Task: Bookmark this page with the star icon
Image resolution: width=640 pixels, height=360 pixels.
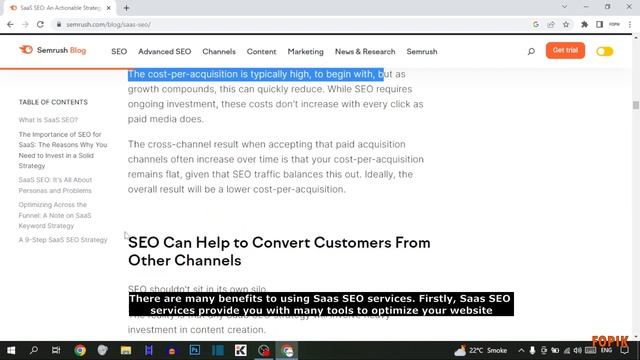Action: click(x=566, y=24)
